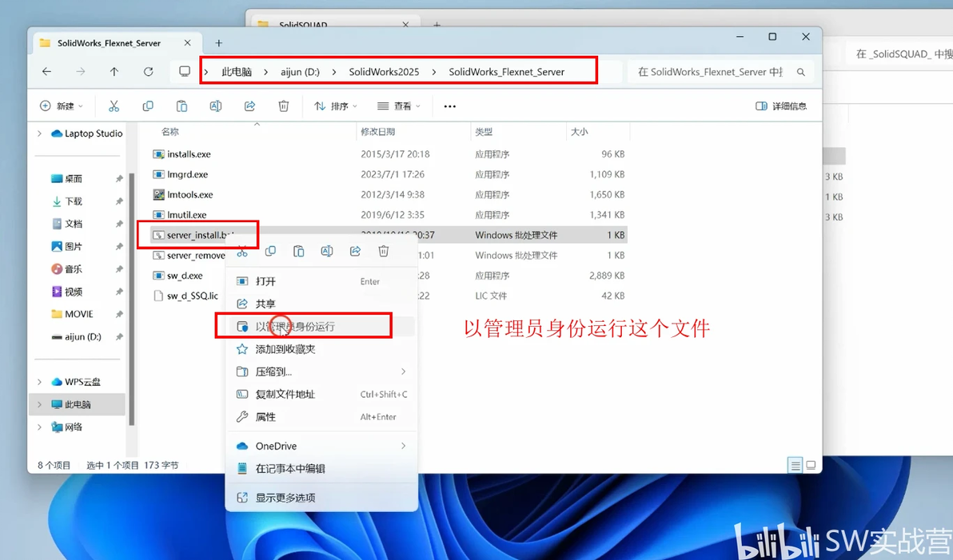The image size is (953, 560).
Task: Unpin 桌面 using its pin icon
Action: click(x=119, y=179)
